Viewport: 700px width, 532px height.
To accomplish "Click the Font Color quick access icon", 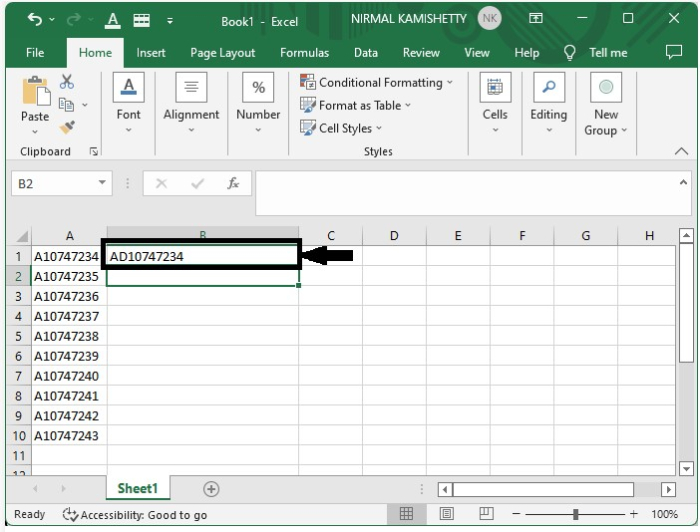I will coord(113,20).
